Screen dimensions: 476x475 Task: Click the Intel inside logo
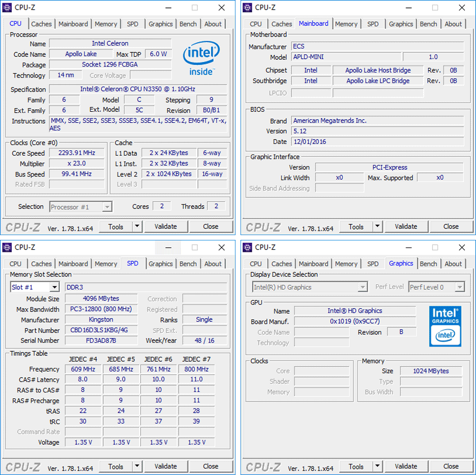(x=202, y=58)
